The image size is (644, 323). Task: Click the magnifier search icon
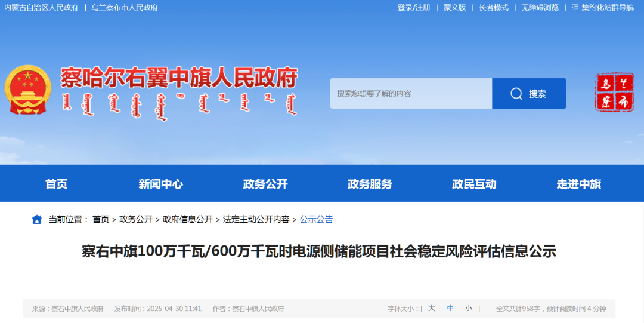516,94
